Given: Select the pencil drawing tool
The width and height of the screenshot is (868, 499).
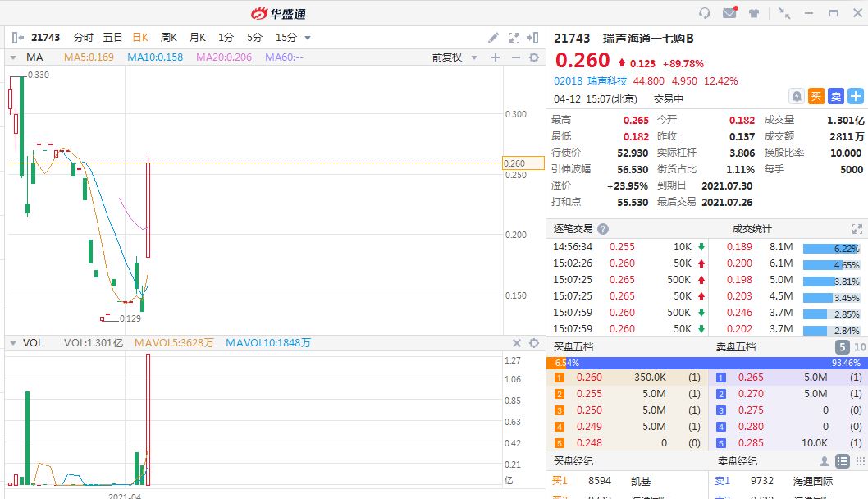Looking at the screenshot, I should 493,38.
